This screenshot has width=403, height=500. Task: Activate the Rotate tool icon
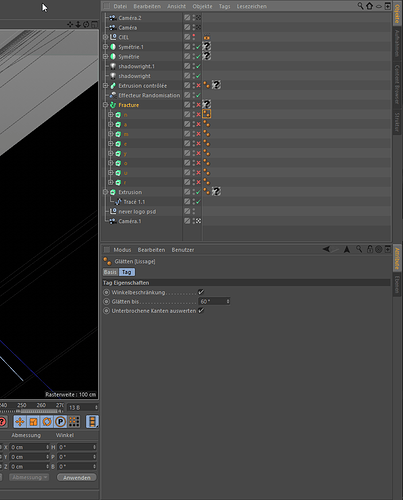(47, 422)
